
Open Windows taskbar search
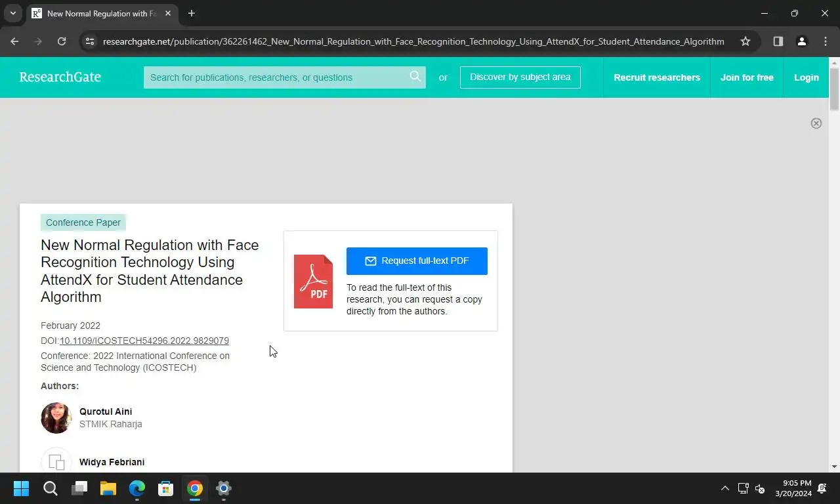click(x=51, y=488)
